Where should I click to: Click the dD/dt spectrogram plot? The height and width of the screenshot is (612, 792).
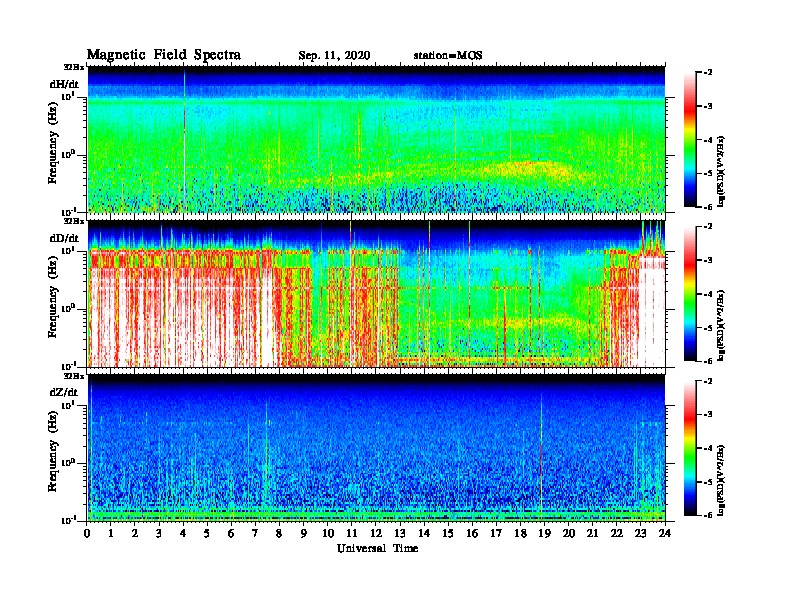(376, 294)
